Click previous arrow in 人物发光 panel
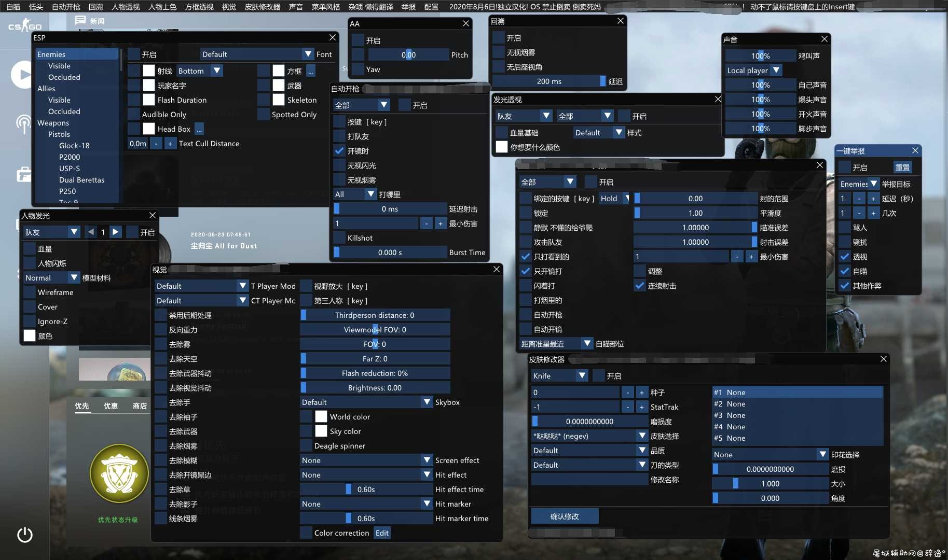 pyautogui.click(x=91, y=232)
